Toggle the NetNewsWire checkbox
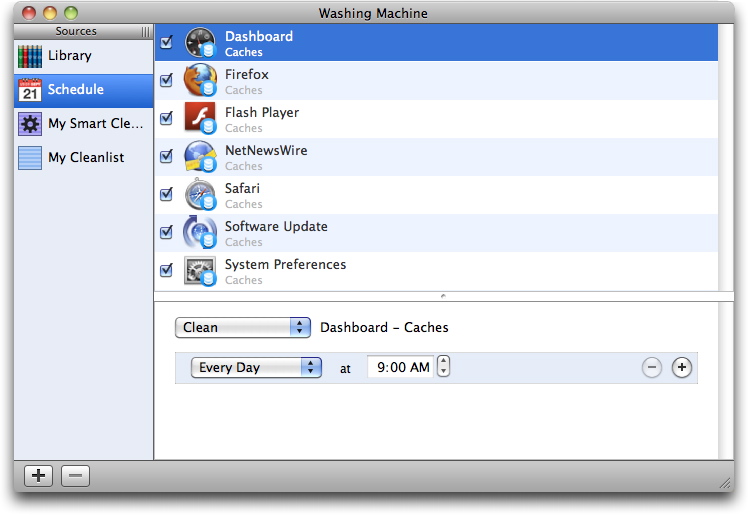 (166, 156)
